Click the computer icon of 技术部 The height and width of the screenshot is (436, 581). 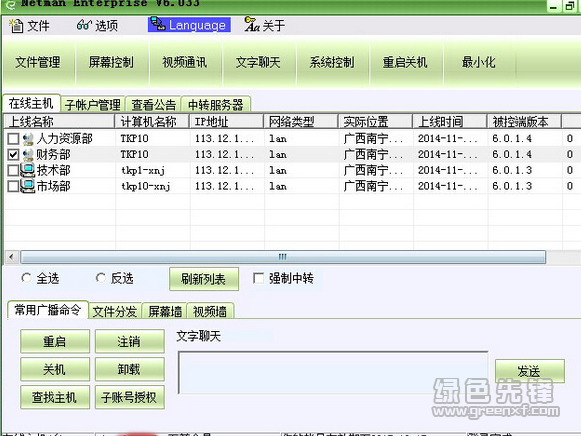[28, 170]
